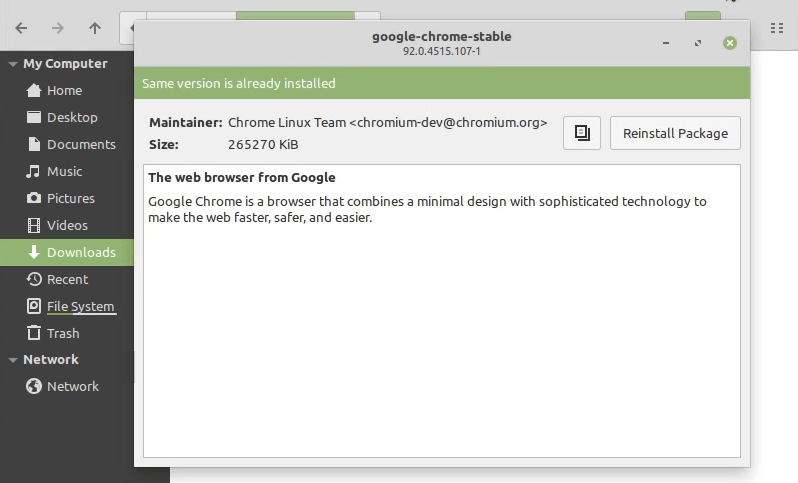Click size value 265270 KiB
798x483 pixels.
(263, 145)
